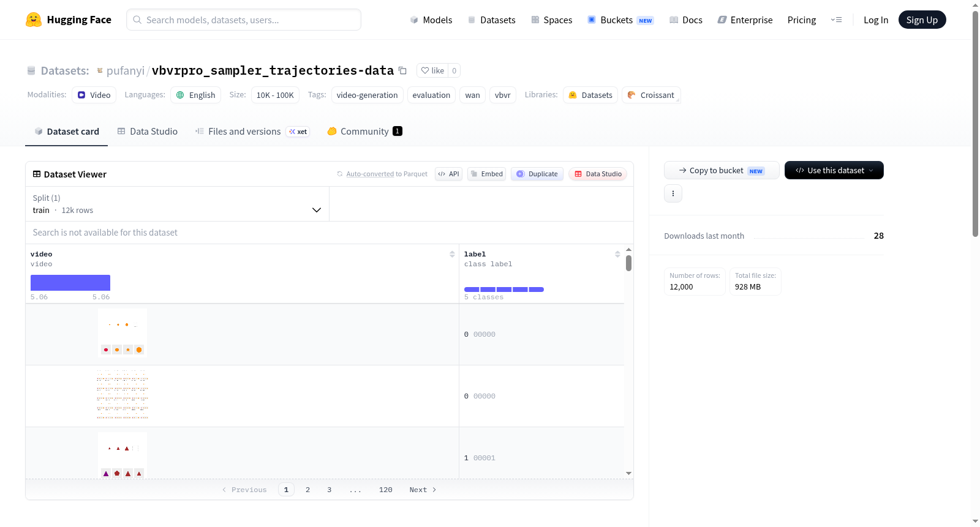This screenshot has height=527, width=980.
Task: Click the video duration histogram bar
Action: pyautogui.click(x=70, y=283)
